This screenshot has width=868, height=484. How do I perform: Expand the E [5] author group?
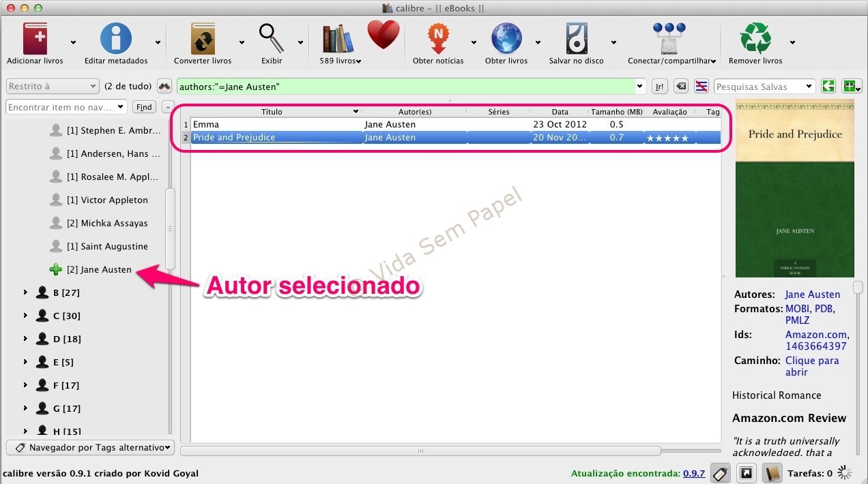[25, 362]
